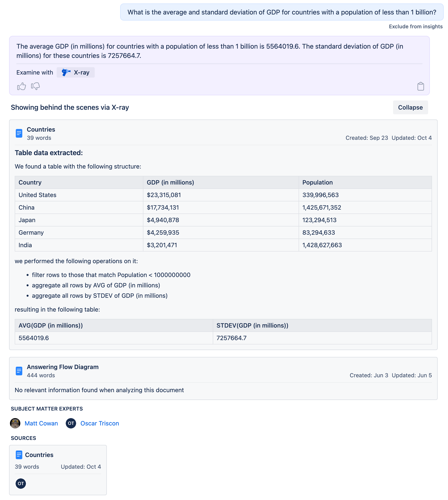Click document icon in Countries source card
The width and height of the screenshot is (448, 500).
[x=19, y=455]
